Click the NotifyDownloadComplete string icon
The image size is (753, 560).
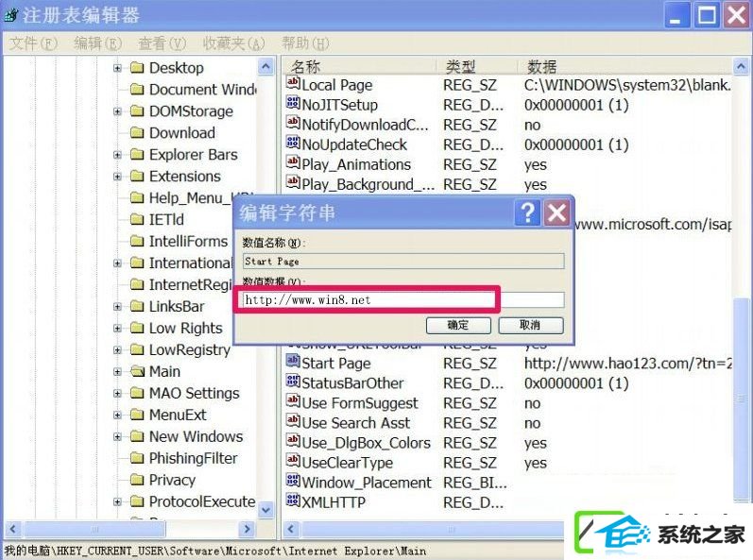point(293,123)
